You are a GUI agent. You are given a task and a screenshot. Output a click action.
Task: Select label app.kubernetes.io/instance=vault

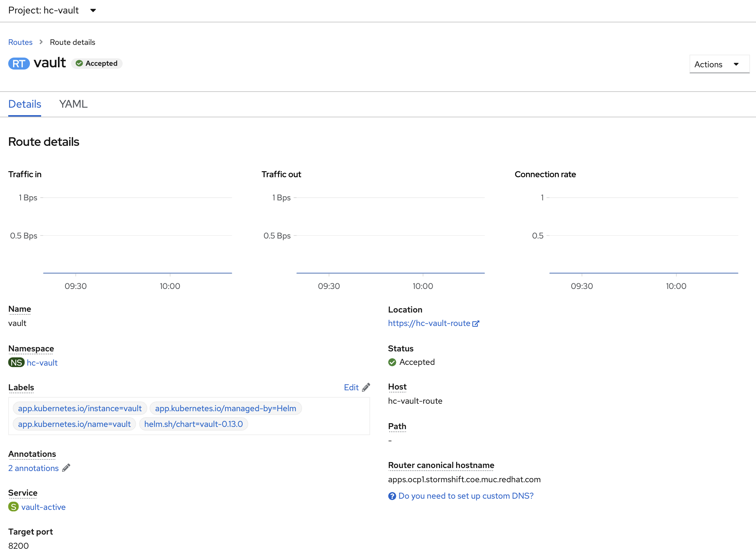(80, 408)
